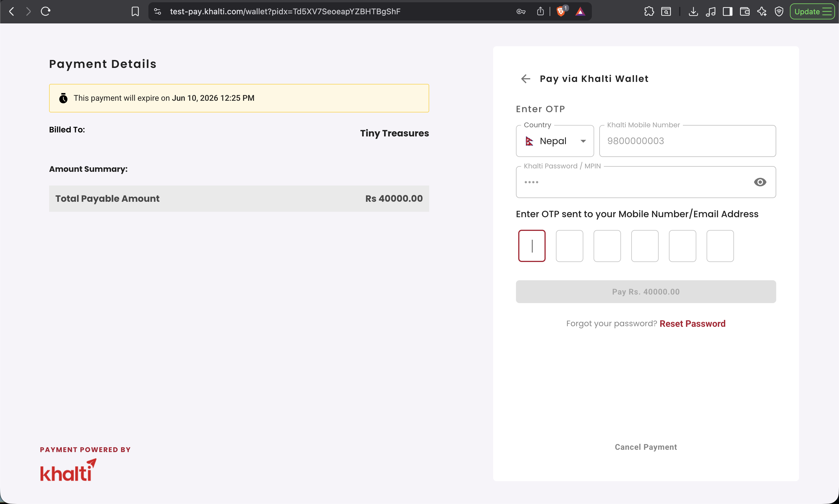This screenshot has height=504, width=839.
Task: Focus the fourth OTP digit box
Action: pyautogui.click(x=645, y=246)
